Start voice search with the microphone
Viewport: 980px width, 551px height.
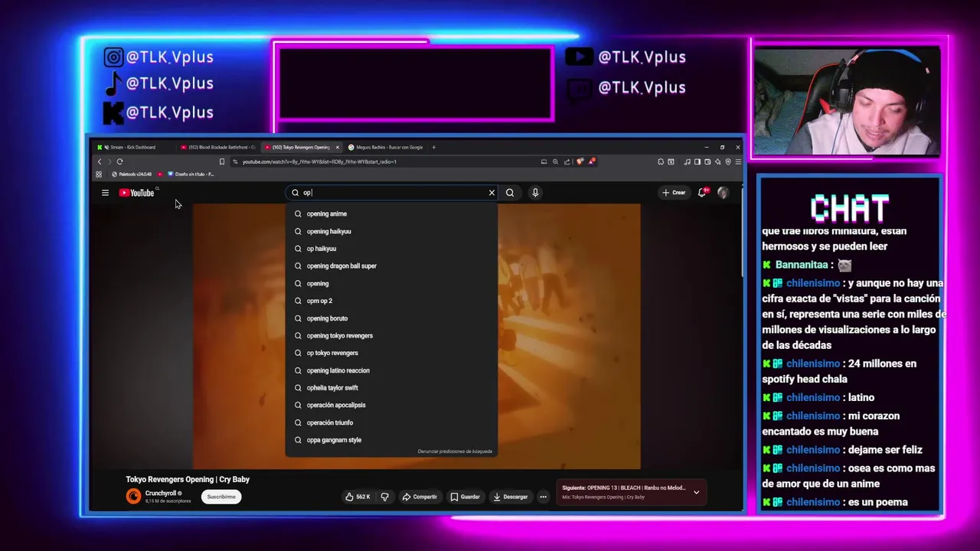pyautogui.click(x=535, y=193)
